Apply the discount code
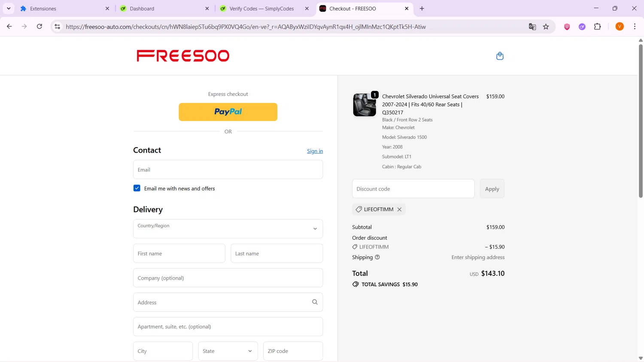Screen dimensions: 644x362 tap(492, 189)
